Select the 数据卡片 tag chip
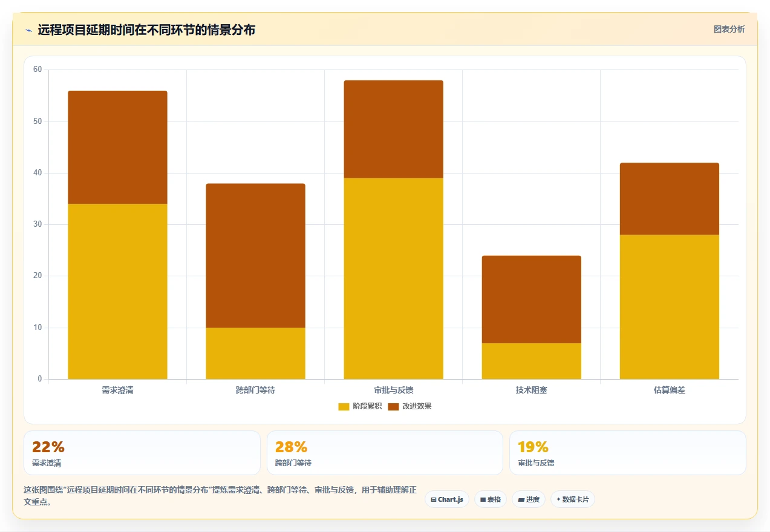Viewport: 770px width, 532px height. [x=573, y=499]
